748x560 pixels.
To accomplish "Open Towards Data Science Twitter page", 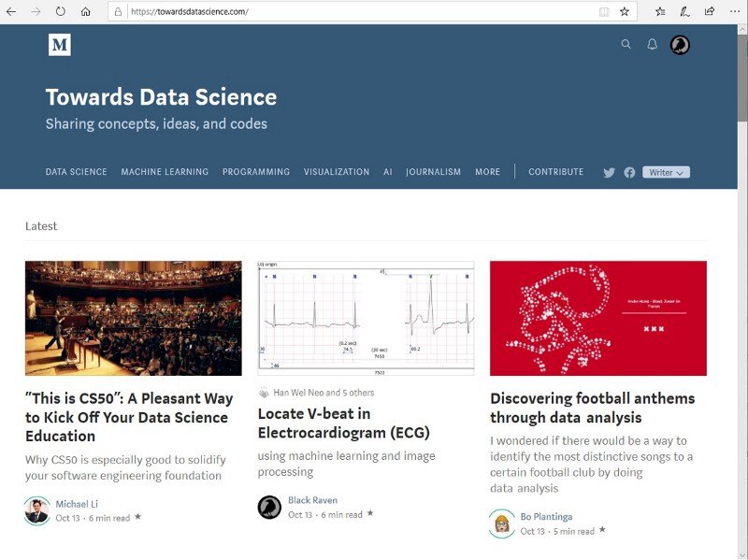I will [610, 172].
